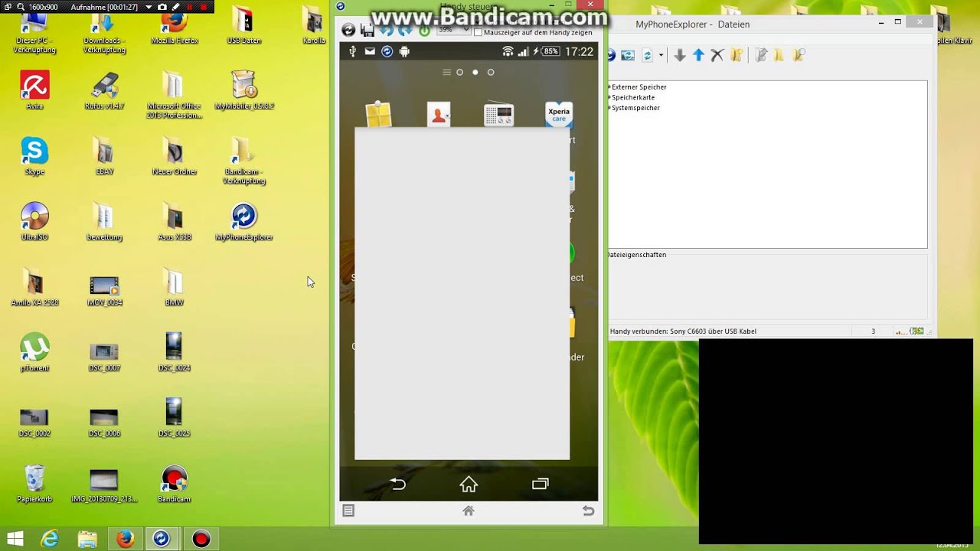Select the DSC_0025 image thumbnail
Viewport: 980px width, 551px height.
[x=174, y=417]
